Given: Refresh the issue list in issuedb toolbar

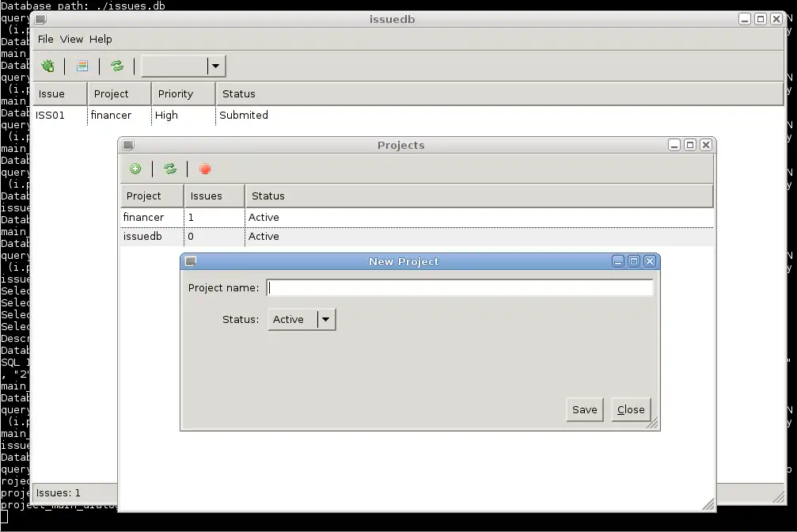Looking at the screenshot, I should coord(117,66).
